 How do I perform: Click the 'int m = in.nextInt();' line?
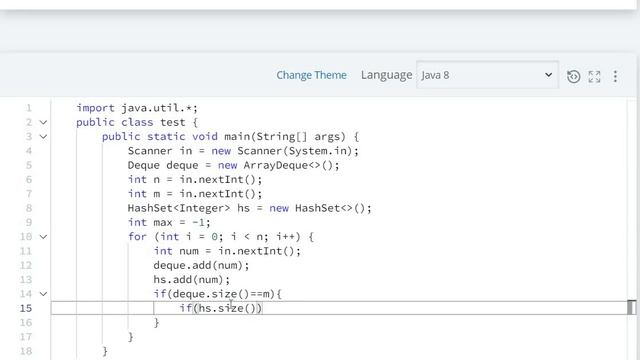[x=195, y=194]
